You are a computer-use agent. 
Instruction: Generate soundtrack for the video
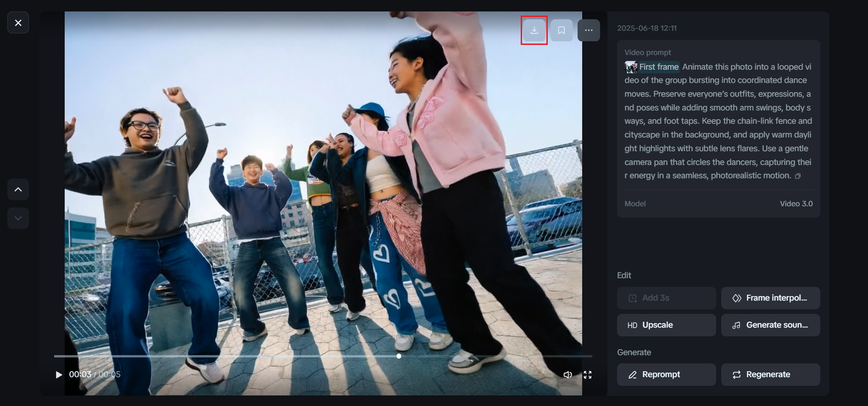[770, 325]
